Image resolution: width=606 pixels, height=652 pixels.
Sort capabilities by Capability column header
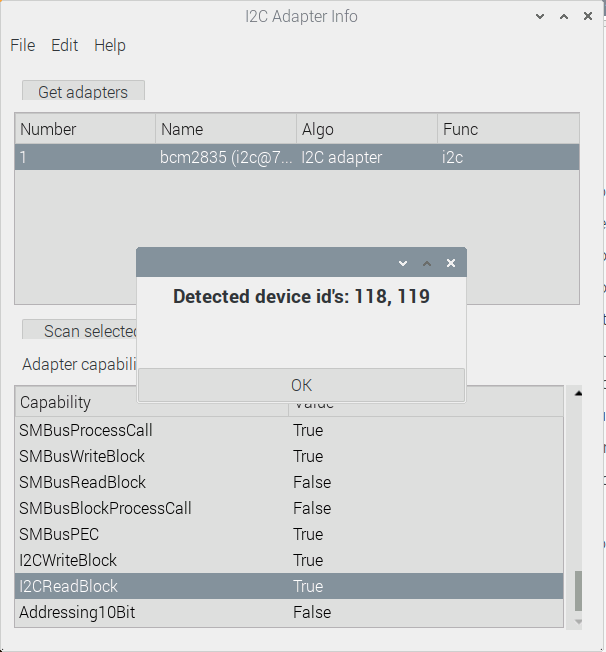[x=150, y=402]
